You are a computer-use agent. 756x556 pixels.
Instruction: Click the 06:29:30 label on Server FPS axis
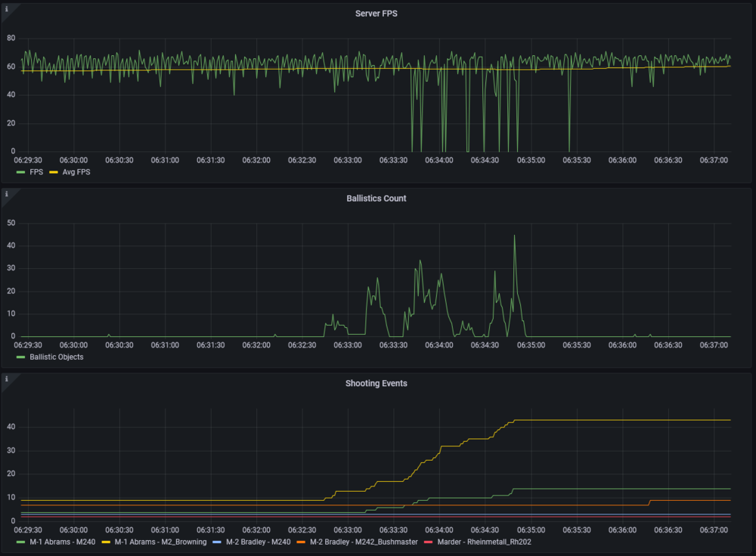(x=28, y=160)
